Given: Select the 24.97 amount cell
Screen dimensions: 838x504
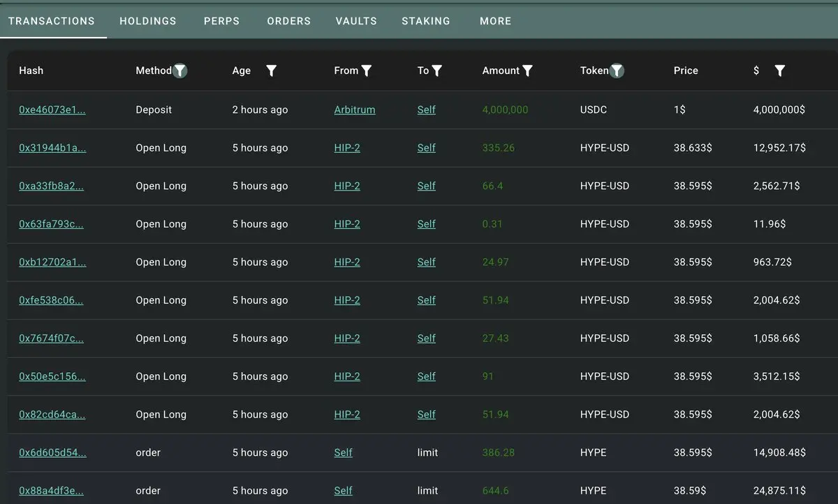Looking at the screenshot, I should coord(496,262).
